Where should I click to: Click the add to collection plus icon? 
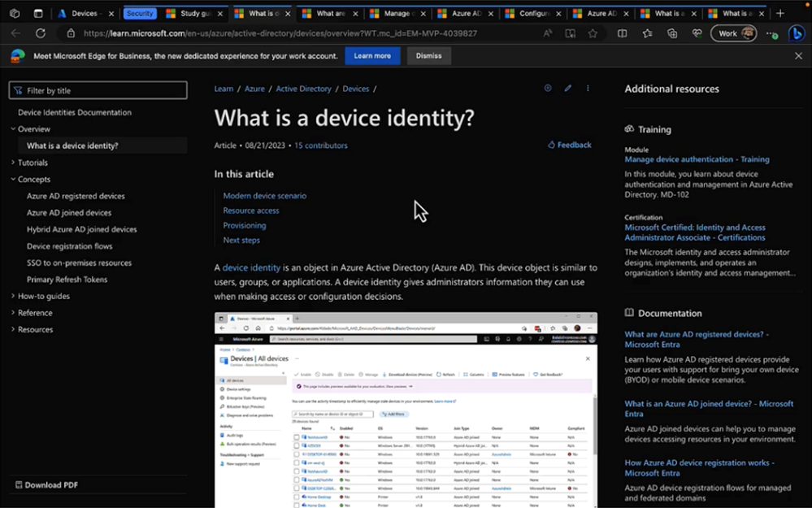click(x=548, y=89)
